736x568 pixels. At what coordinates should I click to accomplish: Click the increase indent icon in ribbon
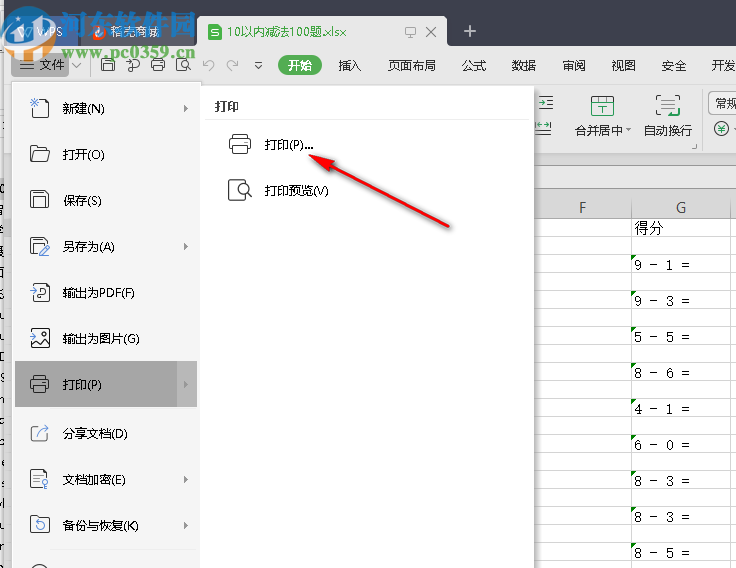545,103
